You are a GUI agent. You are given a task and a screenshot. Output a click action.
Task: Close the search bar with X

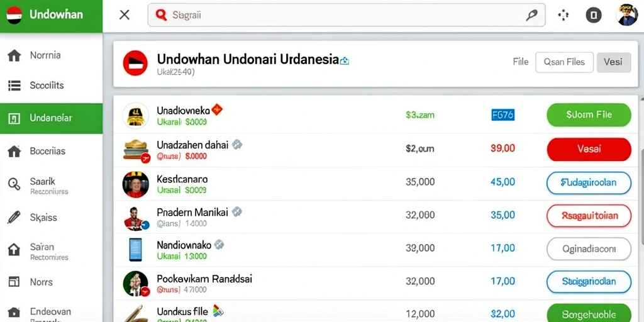125,15
